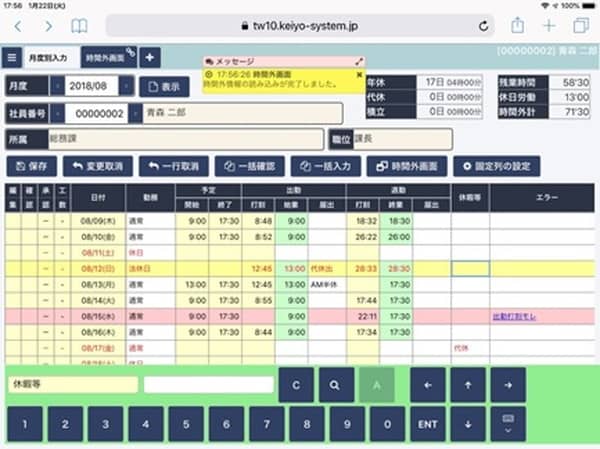
Task: Switch to the 時間外画面 tab
Action: [x=105, y=58]
